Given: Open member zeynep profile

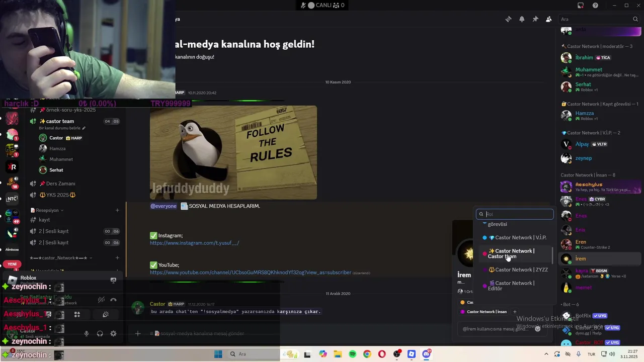Looking at the screenshot, I should click(600, 158).
